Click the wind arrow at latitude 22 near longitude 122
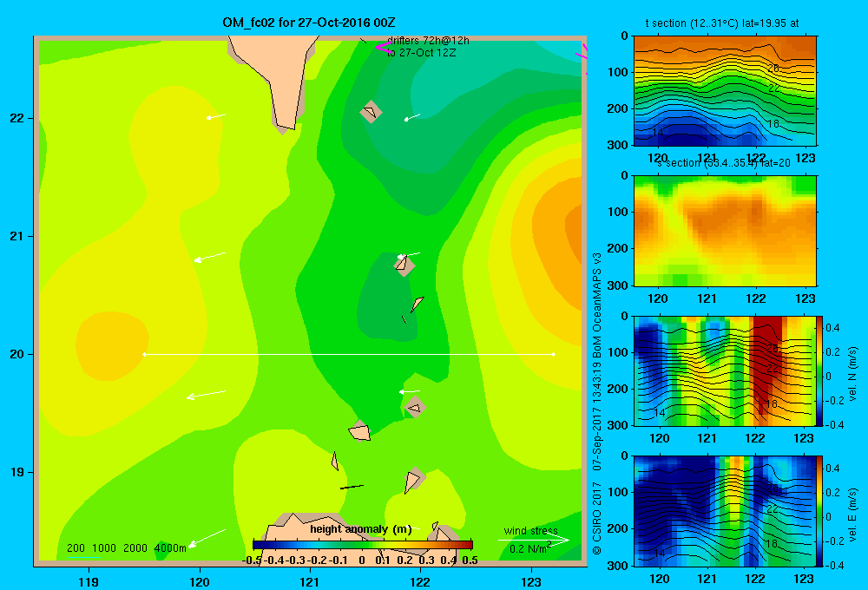 point(411,117)
